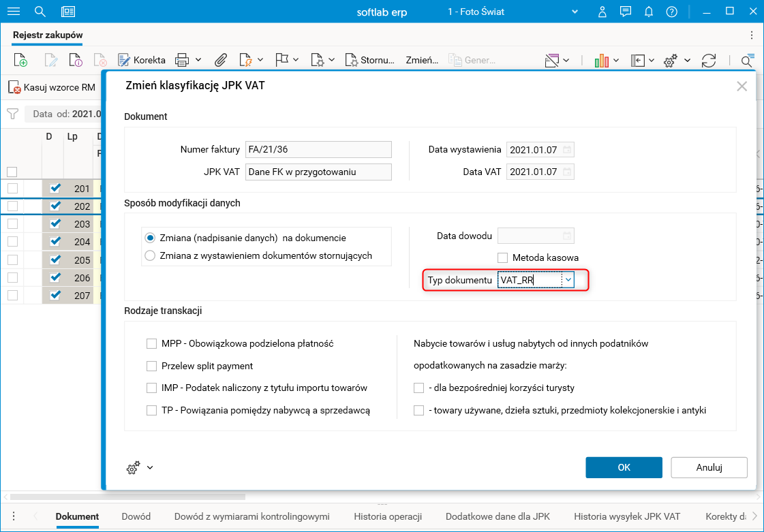Open notifications bell icon
Viewport: 764px width, 532px height.
(649, 12)
